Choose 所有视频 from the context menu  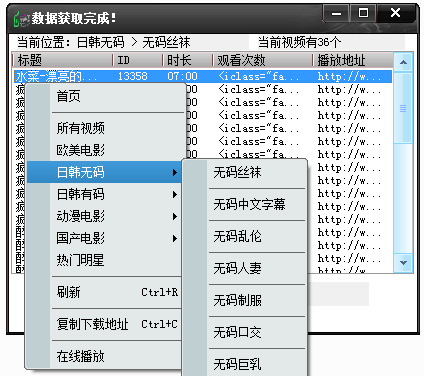click(x=105, y=128)
